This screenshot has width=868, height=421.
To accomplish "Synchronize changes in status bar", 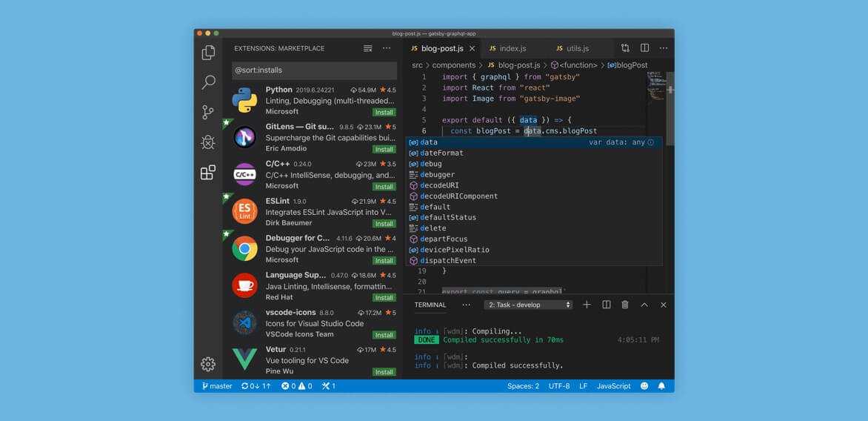I will pos(256,386).
